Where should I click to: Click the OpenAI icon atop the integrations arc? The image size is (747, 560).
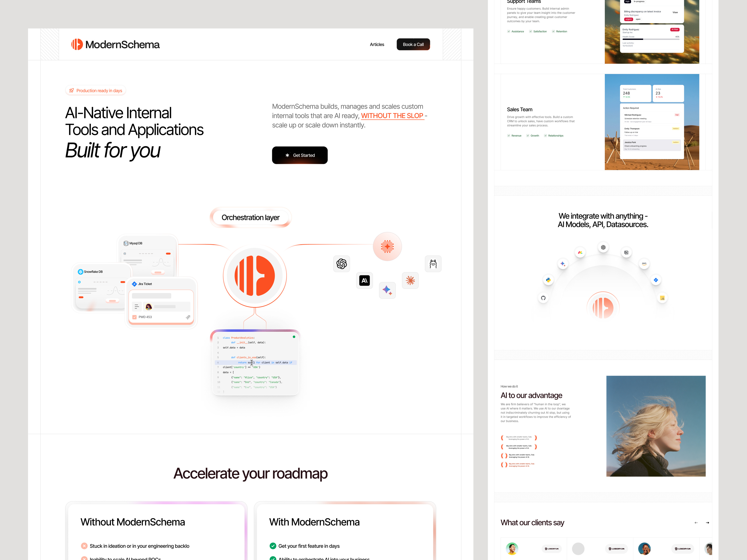(x=603, y=247)
